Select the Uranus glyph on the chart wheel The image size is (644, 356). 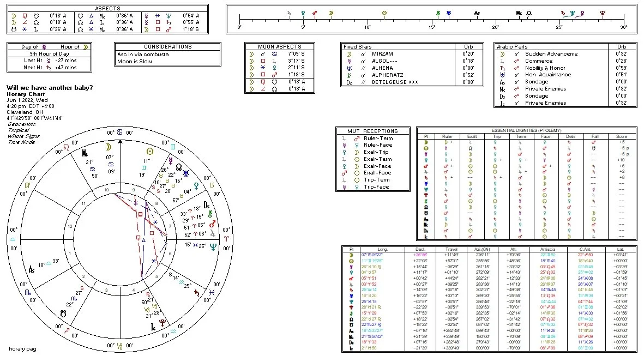tap(186, 173)
